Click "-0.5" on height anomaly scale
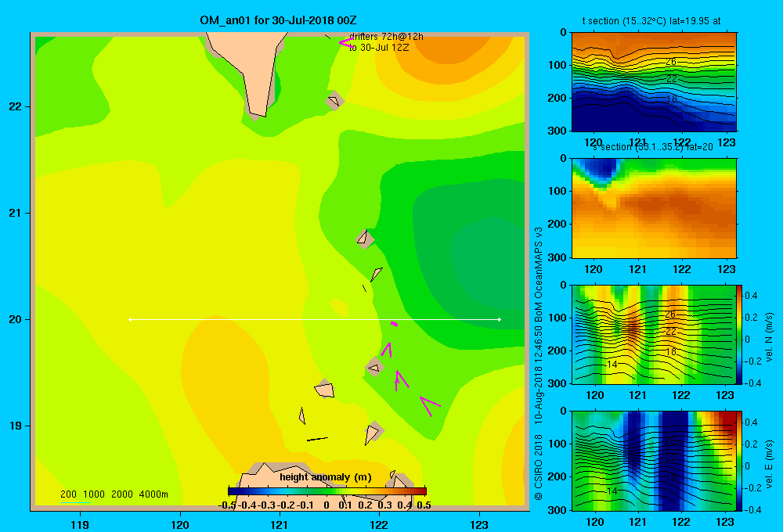783x532 pixels. click(227, 505)
